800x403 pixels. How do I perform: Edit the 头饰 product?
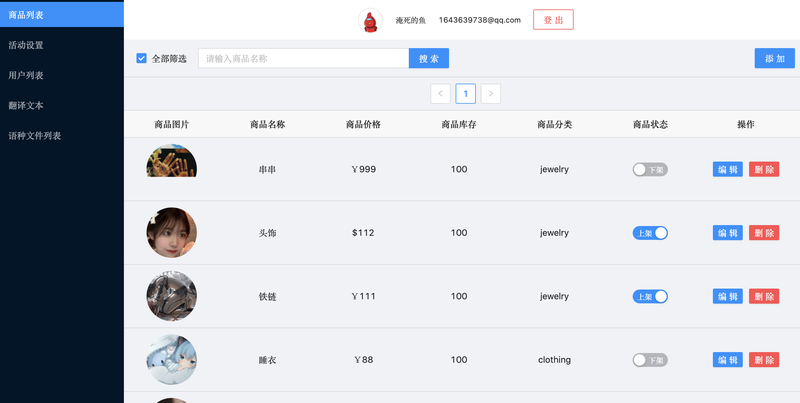[728, 233]
